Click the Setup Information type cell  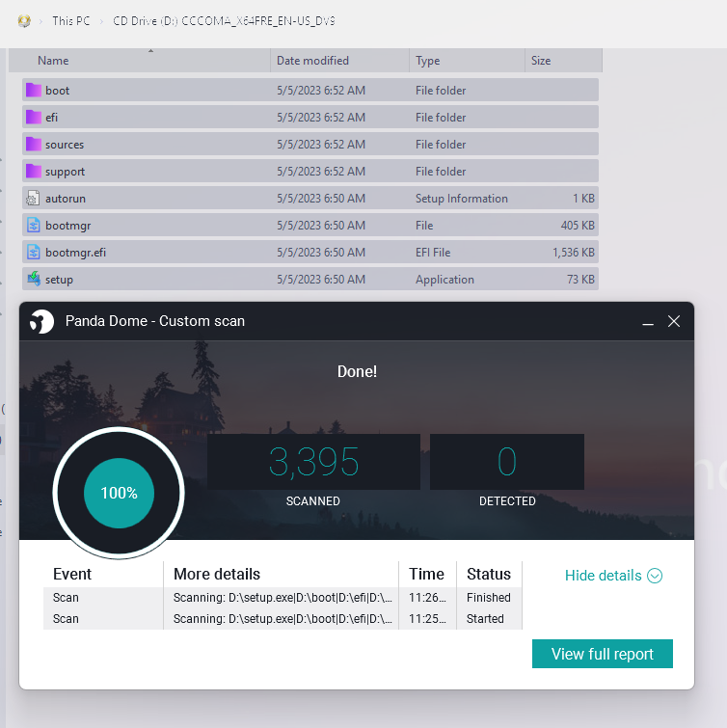pos(462,199)
